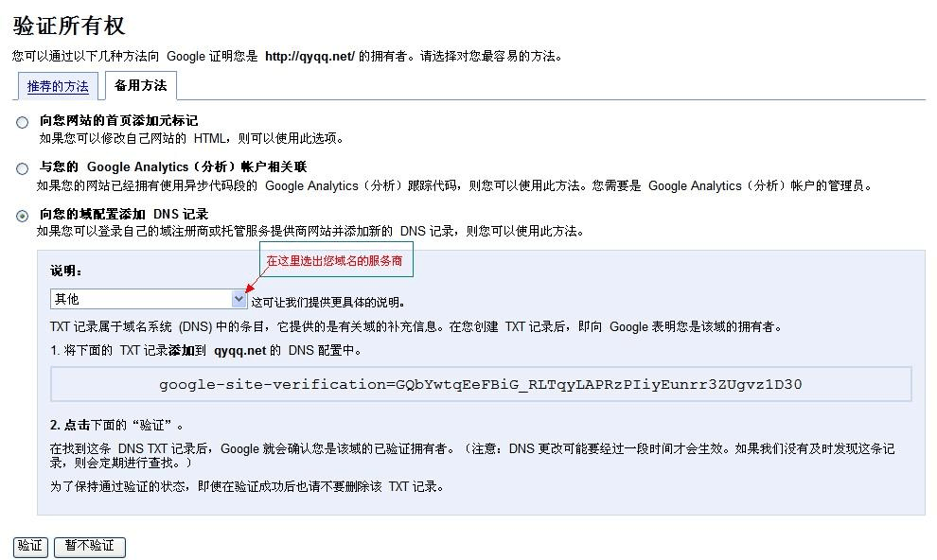Image resolution: width=937 pixels, height=560 pixels.
Task: Click the 向您网站的首页添加元标记 label text
Action: [118, 120]
